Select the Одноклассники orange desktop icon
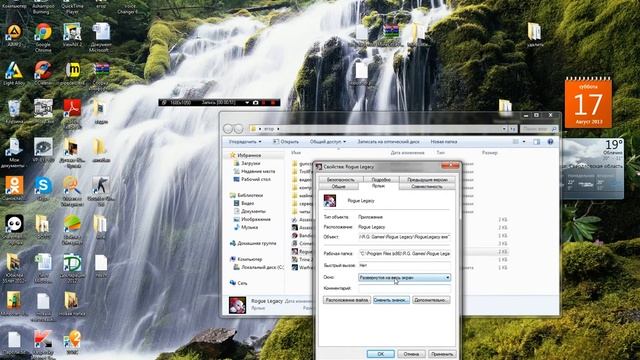The image size is (640, 360). tap(14, 188)
